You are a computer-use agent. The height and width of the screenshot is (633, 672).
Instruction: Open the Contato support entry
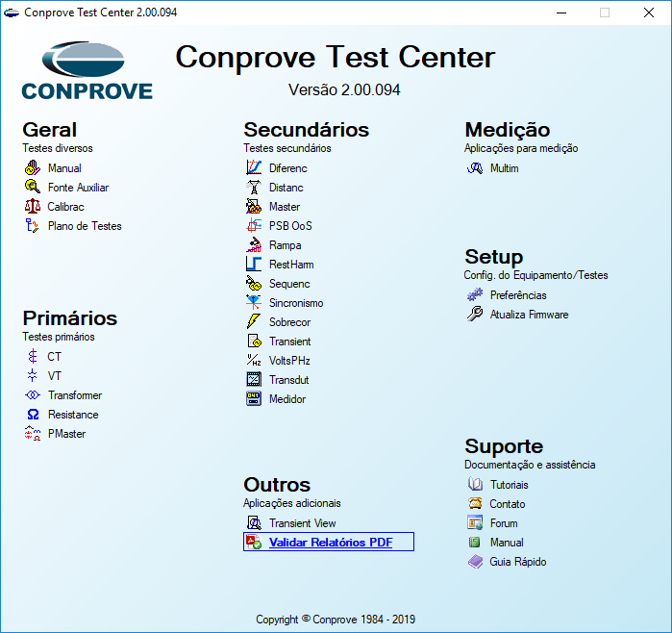coord(508,504)
